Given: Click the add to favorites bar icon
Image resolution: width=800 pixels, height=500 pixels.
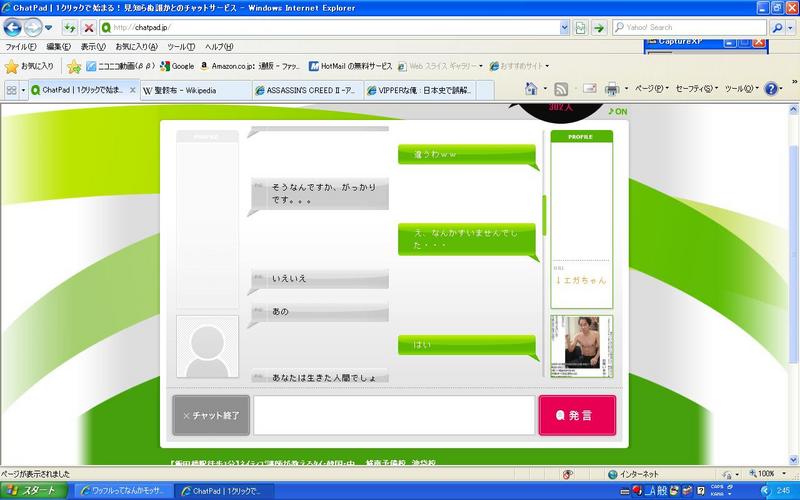Looking at the screenshot, I should 74,66.
